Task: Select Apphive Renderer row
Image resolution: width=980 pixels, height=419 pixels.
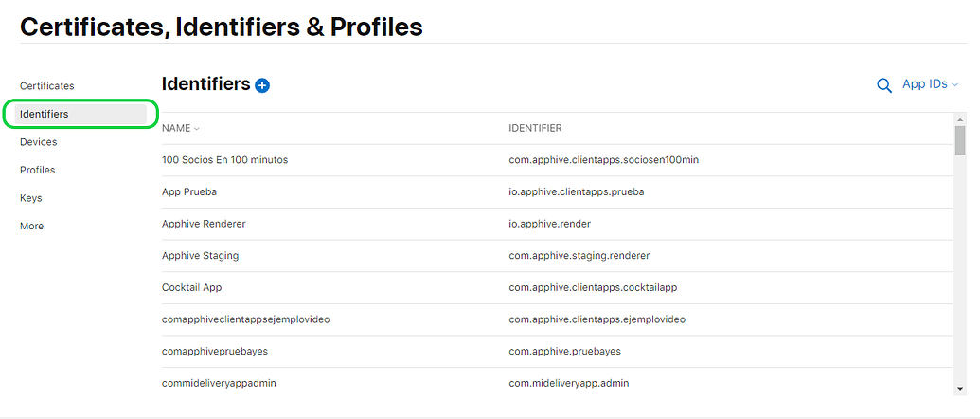Action: 555,224
